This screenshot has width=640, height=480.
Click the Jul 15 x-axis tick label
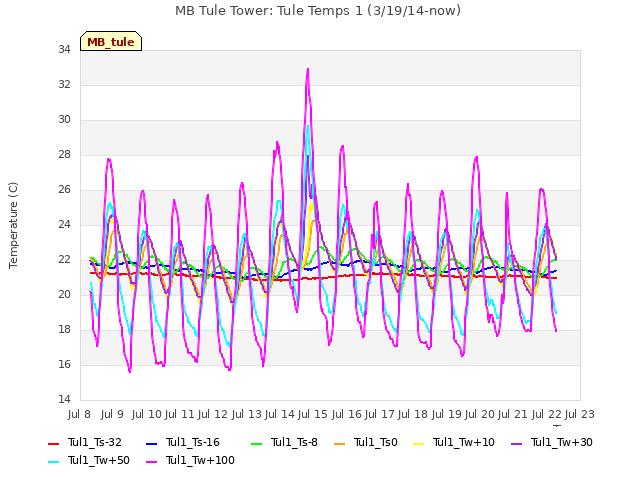(x=313, y=414)
